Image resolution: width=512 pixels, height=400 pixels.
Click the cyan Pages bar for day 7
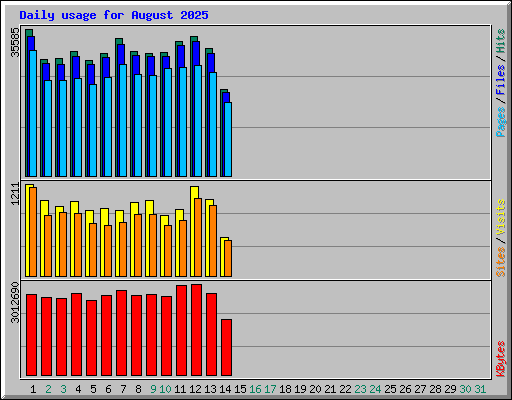point(123,120)
